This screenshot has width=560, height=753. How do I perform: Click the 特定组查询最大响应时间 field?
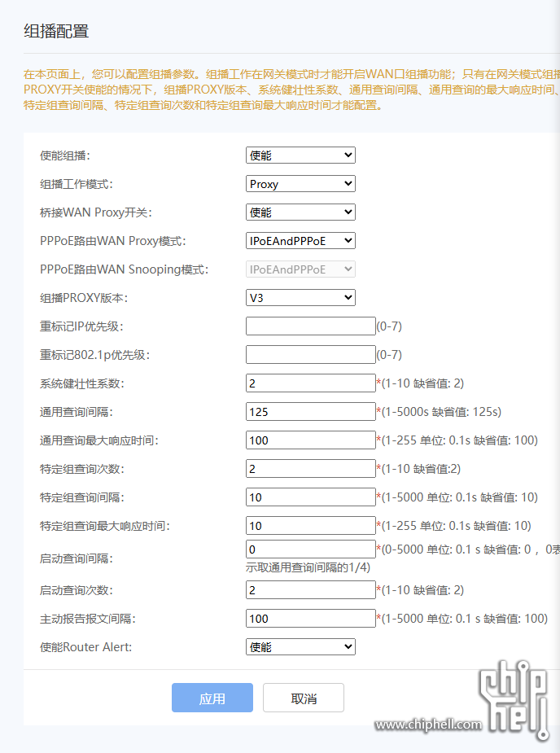310,526
